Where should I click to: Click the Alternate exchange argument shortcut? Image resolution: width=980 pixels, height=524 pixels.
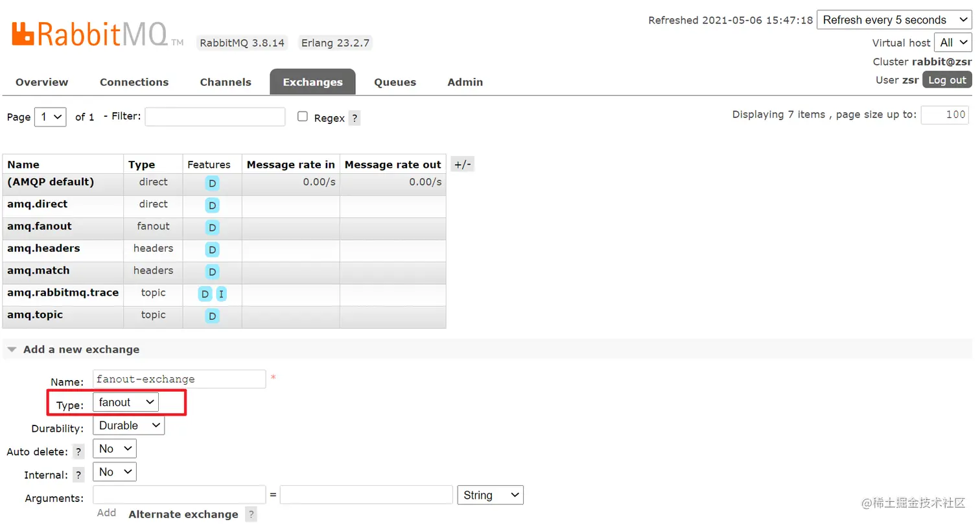[183, 514]
